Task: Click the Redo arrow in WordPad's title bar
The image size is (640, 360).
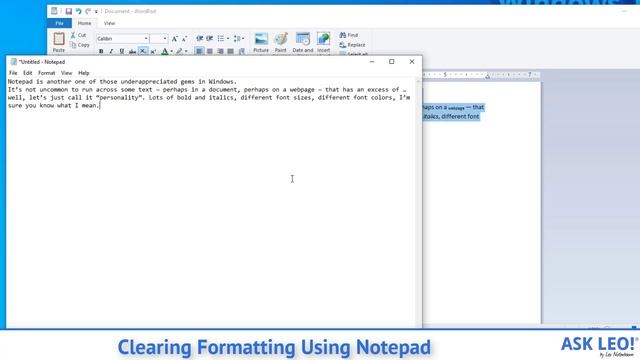Action: pyautogui.click(x=88, y=11)
